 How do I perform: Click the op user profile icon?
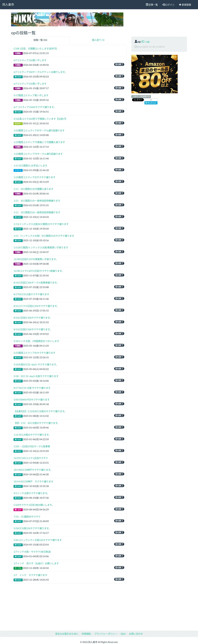tap(136, 42)
